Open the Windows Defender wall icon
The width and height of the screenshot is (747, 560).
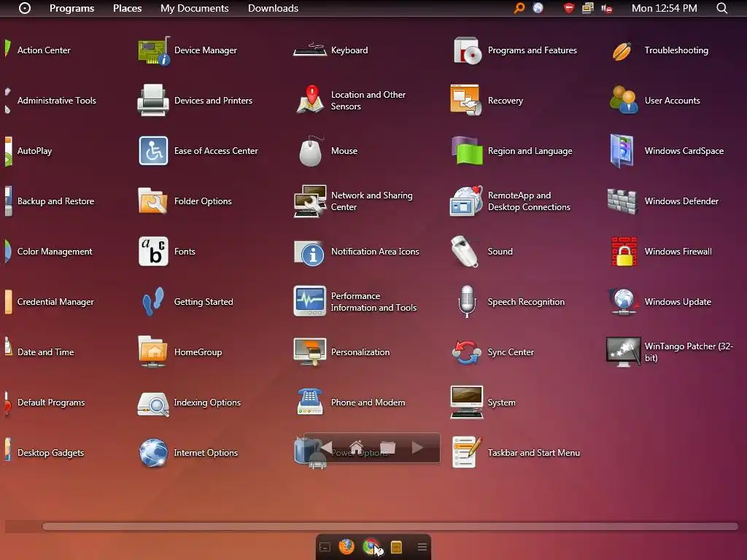coord(622,201)
